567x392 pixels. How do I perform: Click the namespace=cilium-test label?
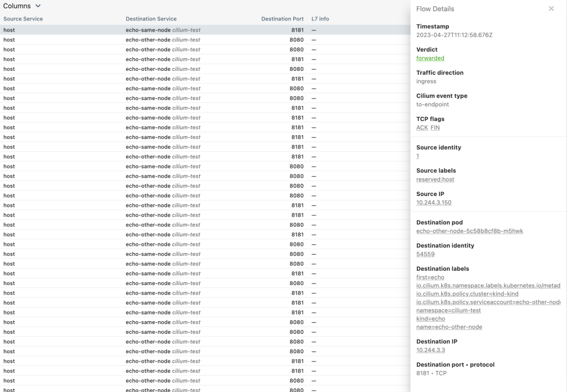(x=448, y=311)
